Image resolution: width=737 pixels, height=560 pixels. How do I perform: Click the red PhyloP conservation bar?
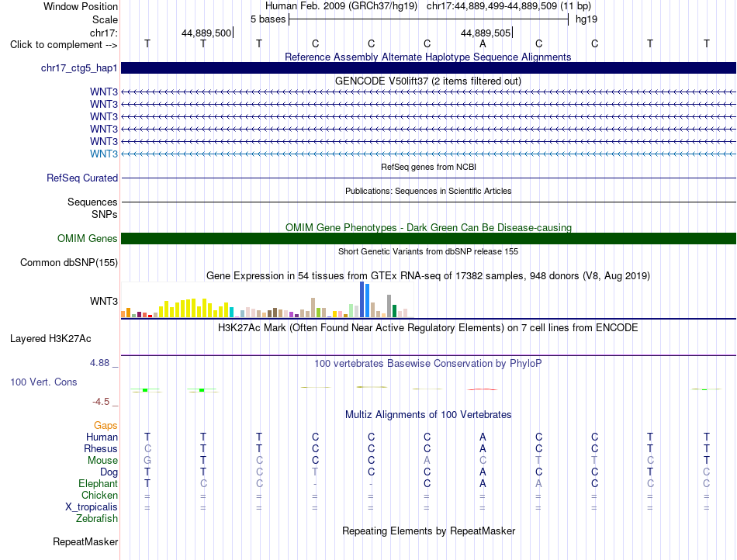click(x=483, y=389)
